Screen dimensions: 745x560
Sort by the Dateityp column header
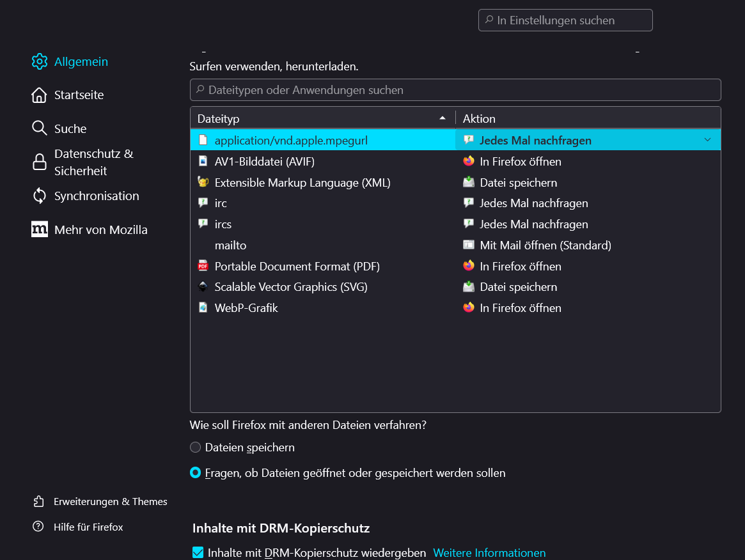pos(322,118)
